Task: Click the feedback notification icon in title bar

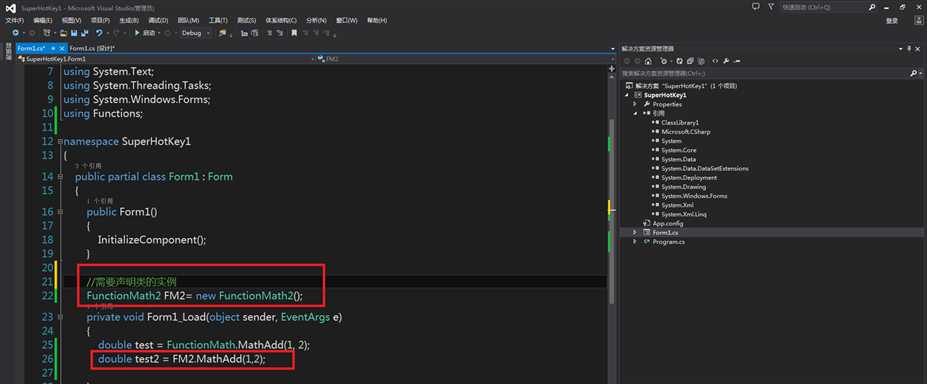Action: (x=756, y=6)
